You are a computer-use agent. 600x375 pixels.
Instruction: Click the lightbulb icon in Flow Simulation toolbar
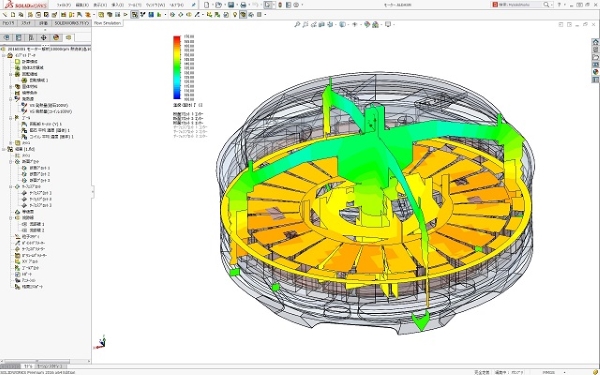235,15
